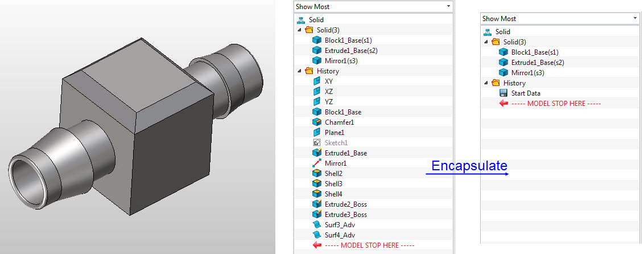Select Extrude1_Base(s2) in right tree
The width and height of the screenshot is (644, 254).
(538, 63)
